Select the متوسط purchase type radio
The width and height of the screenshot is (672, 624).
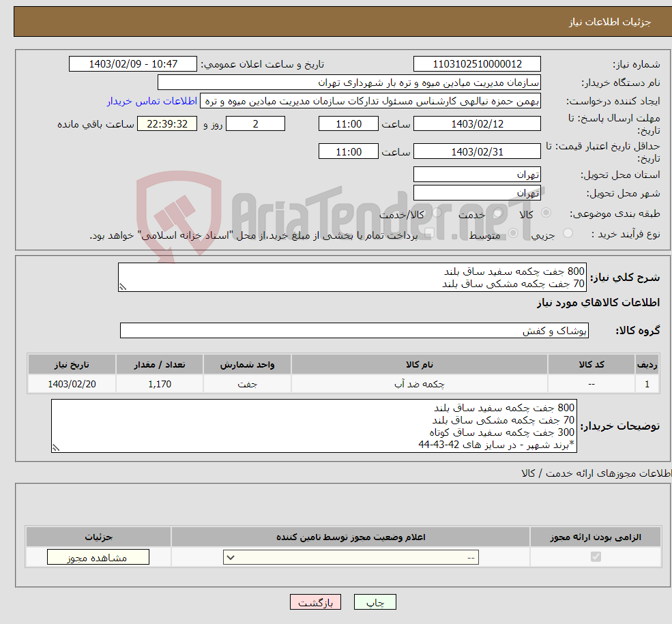pos(513,233)
